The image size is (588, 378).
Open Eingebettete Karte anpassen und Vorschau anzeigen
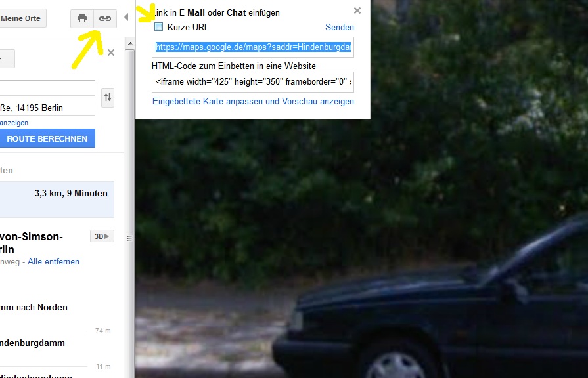point(253,101)
